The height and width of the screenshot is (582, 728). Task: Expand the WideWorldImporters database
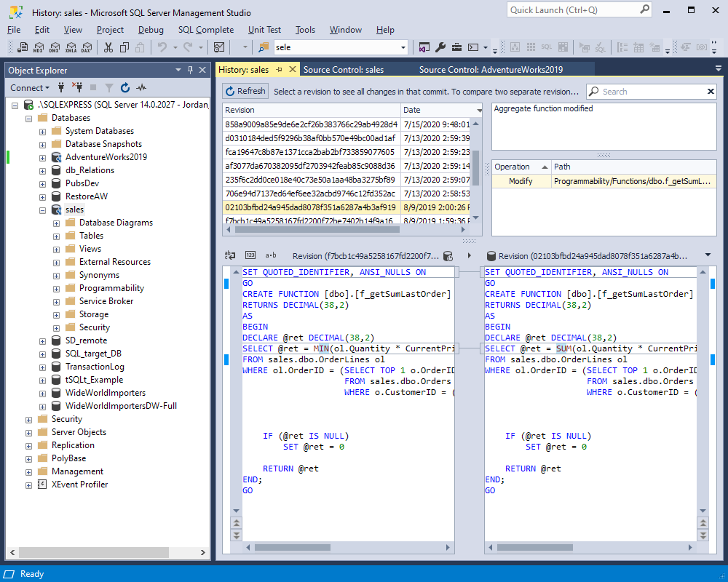[43, 394]
